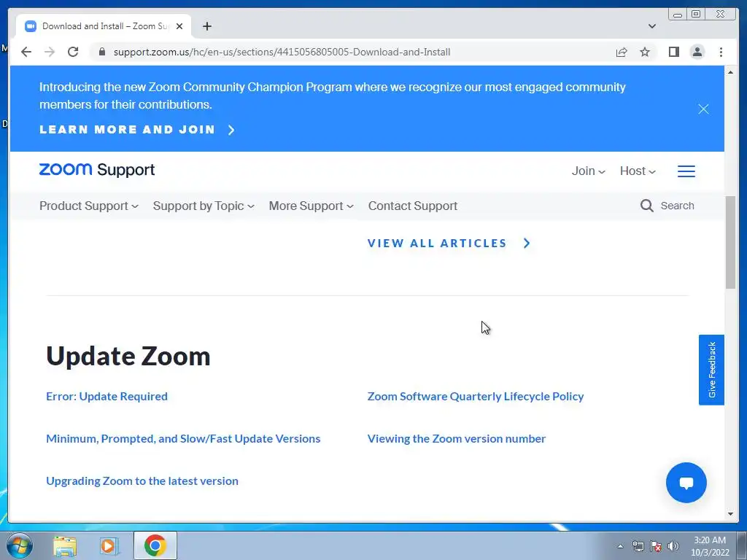Click the scrollbar down arrow
The width and height of the screenshot is (747, 560).
pos(730,514)
